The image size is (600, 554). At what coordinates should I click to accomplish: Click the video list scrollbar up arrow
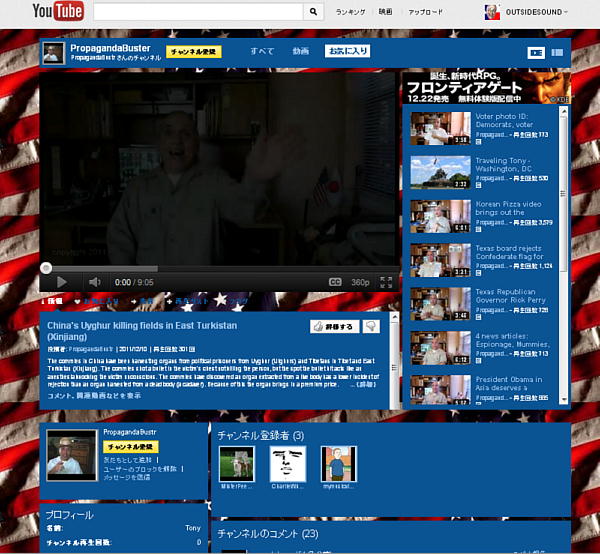pos(563,111)
